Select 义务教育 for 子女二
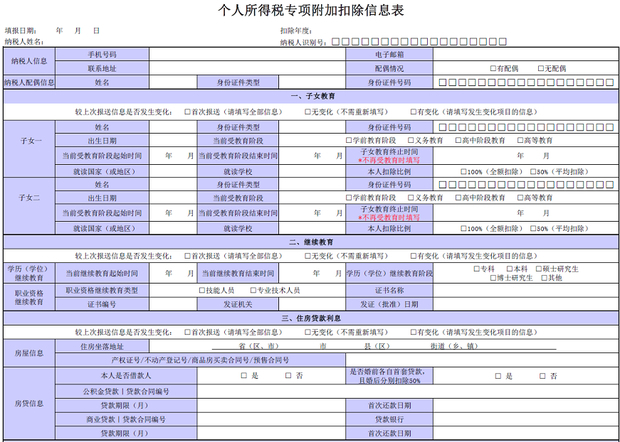The image size is (620, 442). tap(411, 197)
